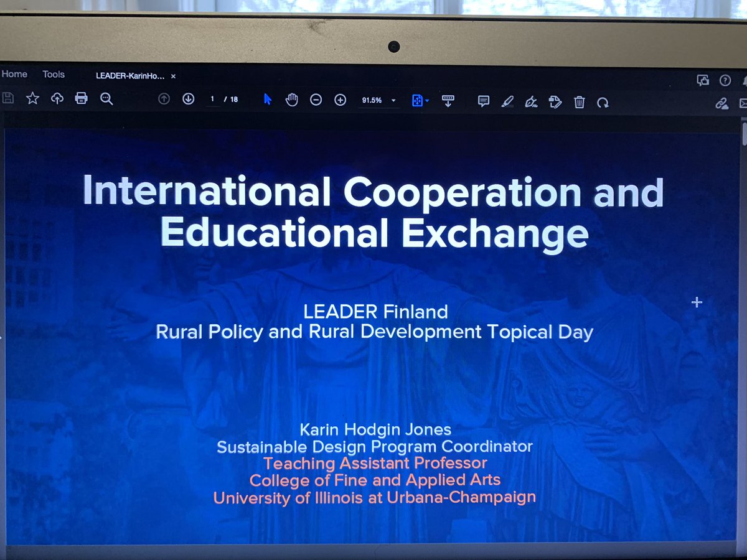Screen dimensions: 747x560
Task: Click the stamp tool icon
Action: click(555, 102)
